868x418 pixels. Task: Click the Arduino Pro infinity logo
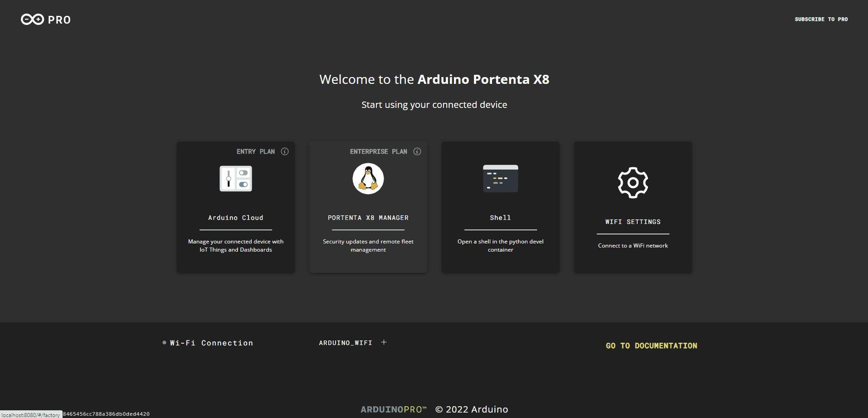pyautogui.click(x=33, y=19)
